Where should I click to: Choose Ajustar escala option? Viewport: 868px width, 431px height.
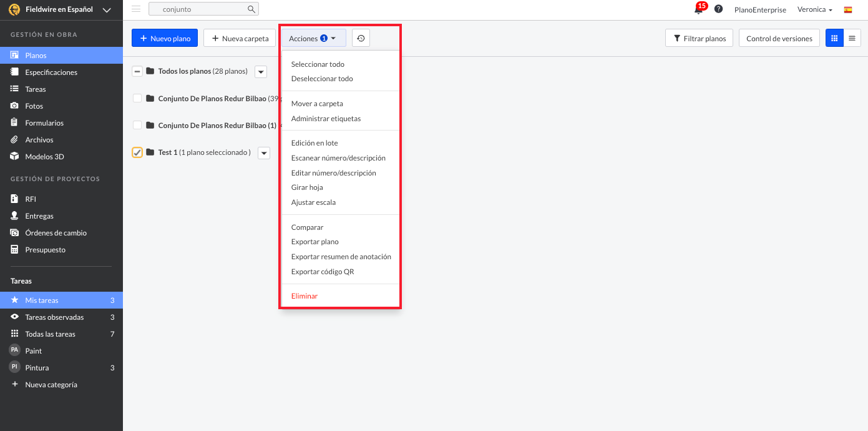pyautogui.click(x=313, y=202)
